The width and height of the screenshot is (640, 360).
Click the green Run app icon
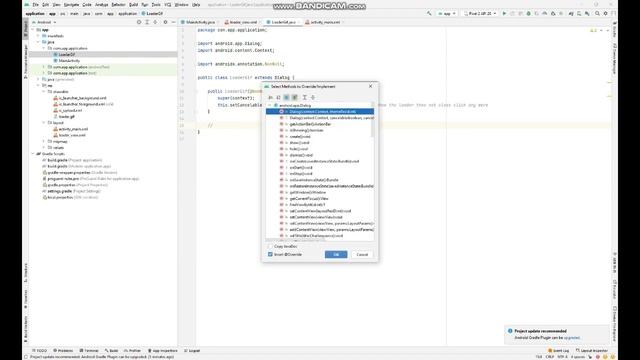[x=504, y=13]
